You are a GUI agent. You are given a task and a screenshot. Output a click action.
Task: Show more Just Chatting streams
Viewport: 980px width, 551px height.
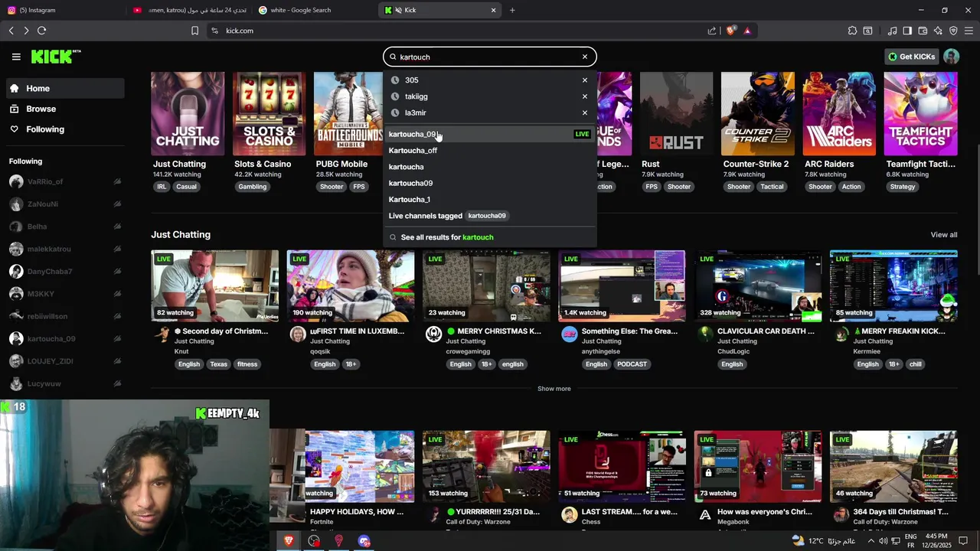[554, 389]
